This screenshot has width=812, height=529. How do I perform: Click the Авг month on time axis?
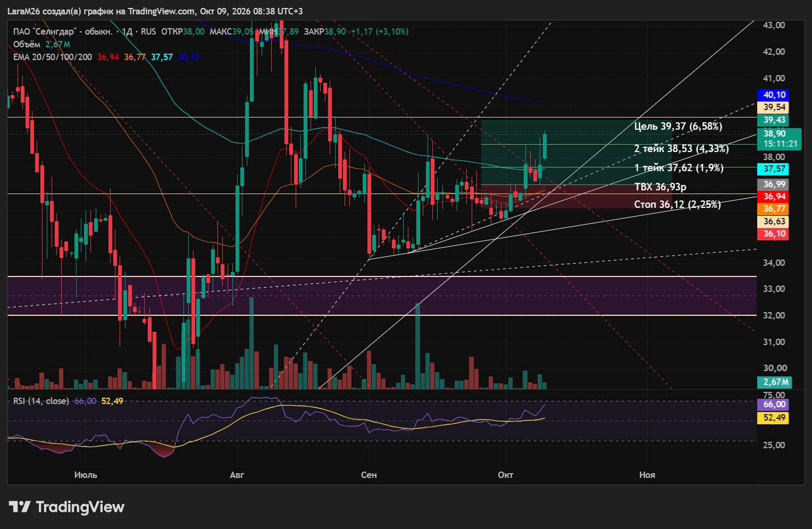pos(237,475)
